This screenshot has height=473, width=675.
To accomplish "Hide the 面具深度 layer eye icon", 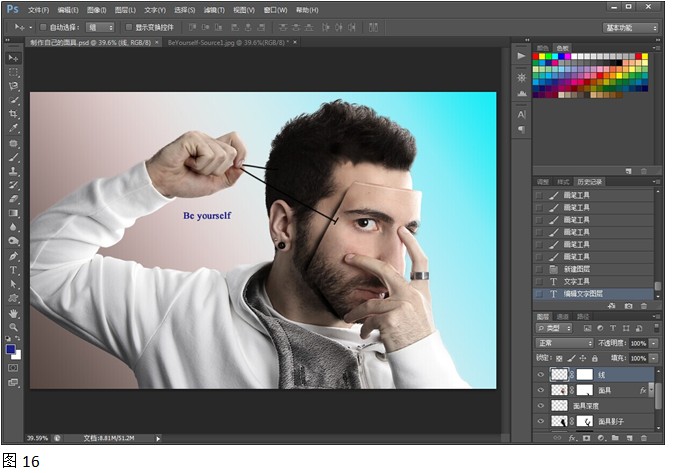I will click(x=541, y=406).
